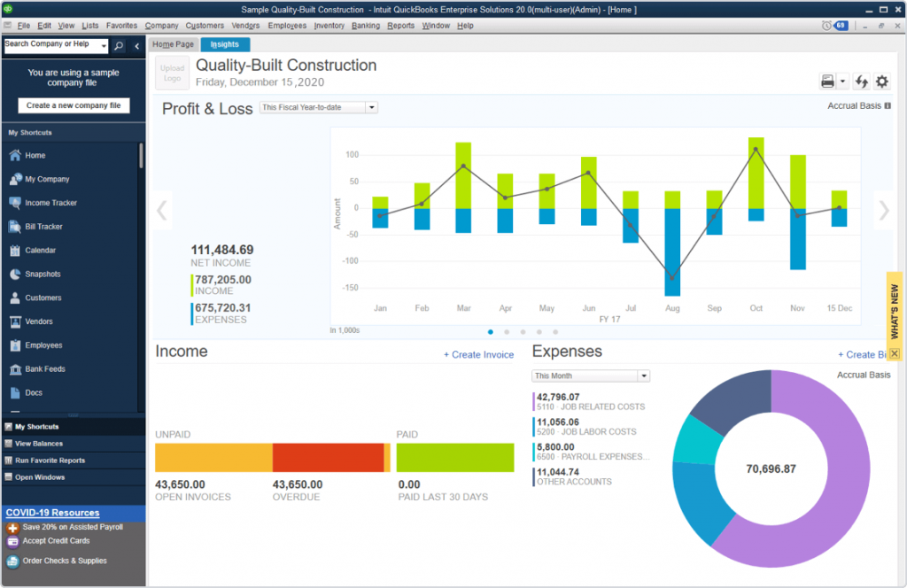Click the Create a new company file button
The image size is (907, 588).
tap(73, 105)
